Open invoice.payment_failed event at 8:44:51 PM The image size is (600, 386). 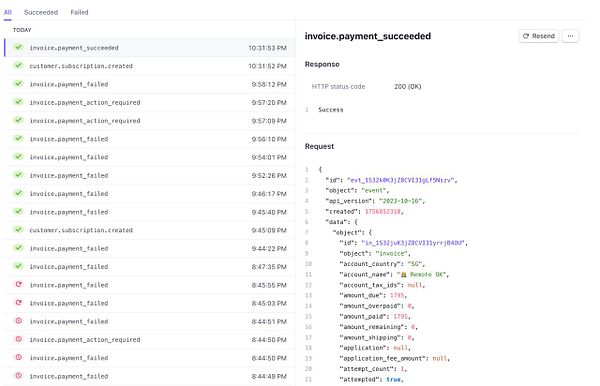pos(150,321)
